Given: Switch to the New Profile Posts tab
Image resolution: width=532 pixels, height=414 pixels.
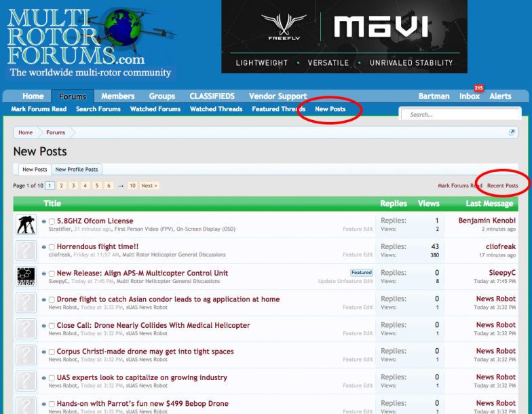Looking at the screenshot, I should 77,170.
